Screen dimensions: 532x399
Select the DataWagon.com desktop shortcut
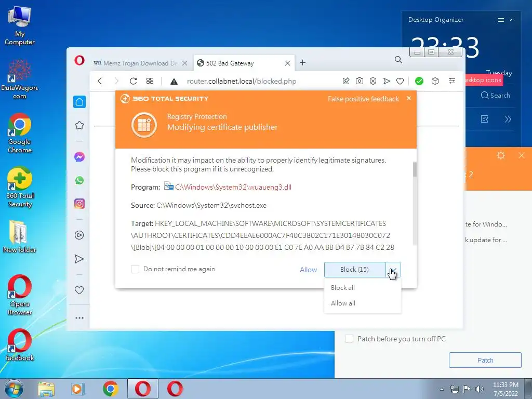click(x=20, y=79)
